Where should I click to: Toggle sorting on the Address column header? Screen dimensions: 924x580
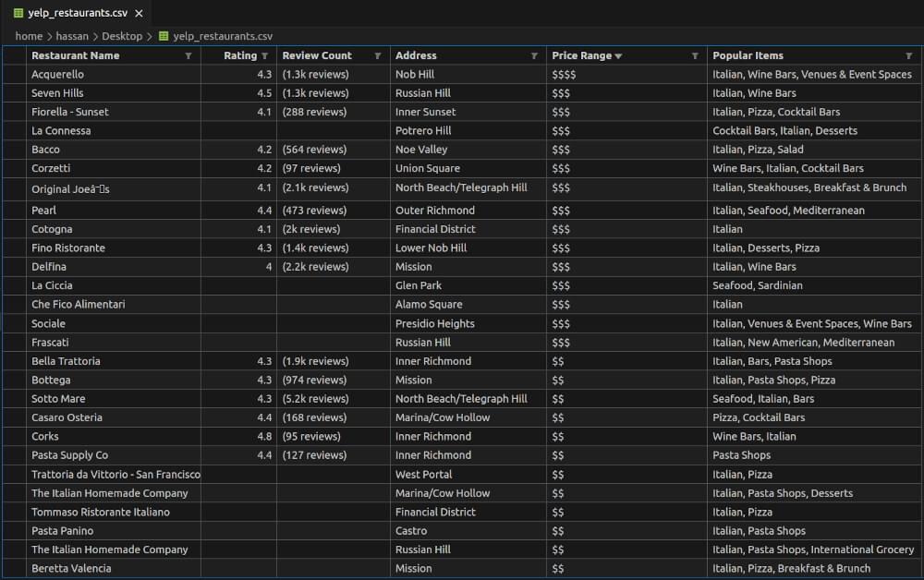coord(418,55)
